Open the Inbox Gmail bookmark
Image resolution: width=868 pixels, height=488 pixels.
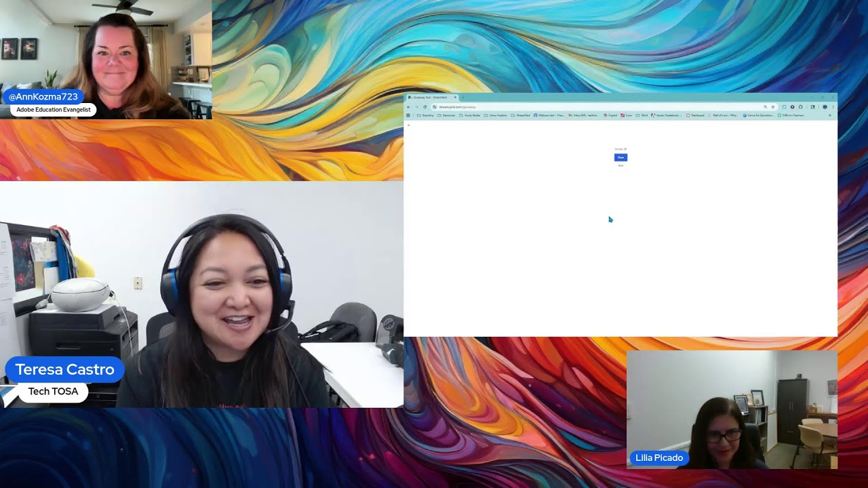[583, 115]
